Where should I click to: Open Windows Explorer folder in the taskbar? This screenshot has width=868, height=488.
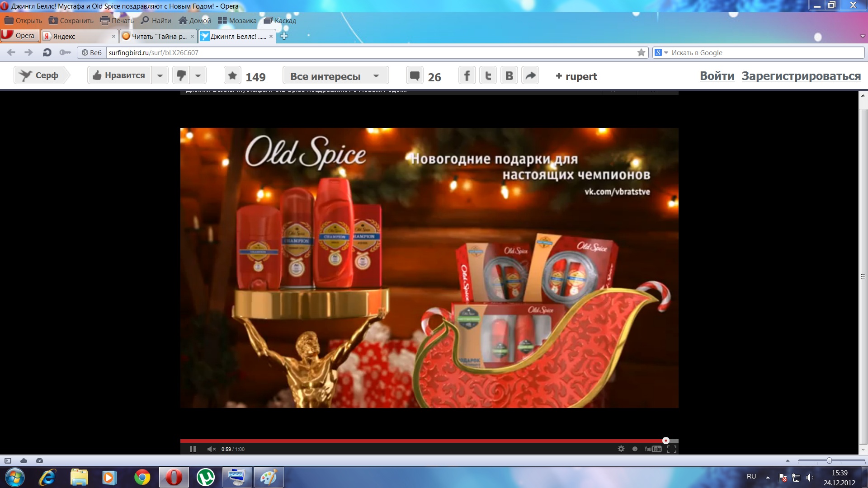[79, 478]
